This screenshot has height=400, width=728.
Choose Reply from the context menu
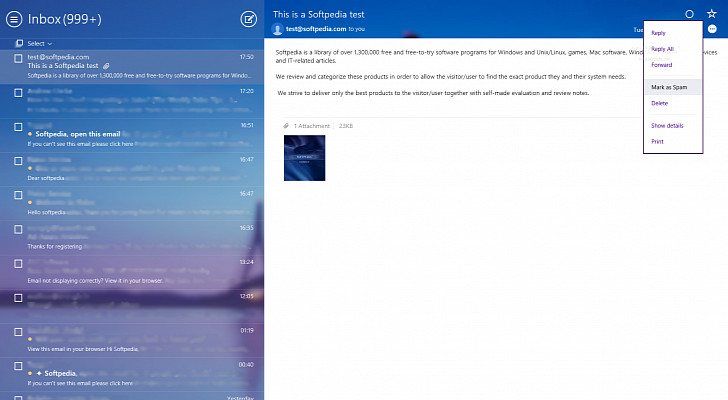point(659,33)
